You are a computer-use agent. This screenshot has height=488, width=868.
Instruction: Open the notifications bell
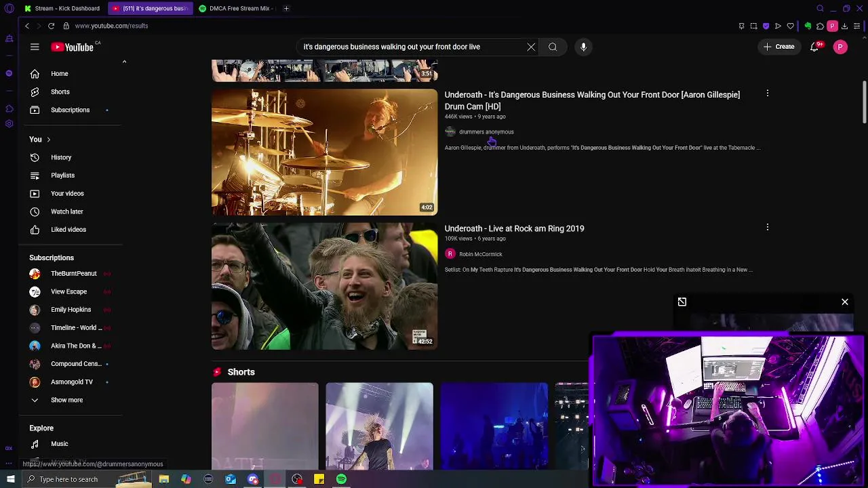click(814, 47)
